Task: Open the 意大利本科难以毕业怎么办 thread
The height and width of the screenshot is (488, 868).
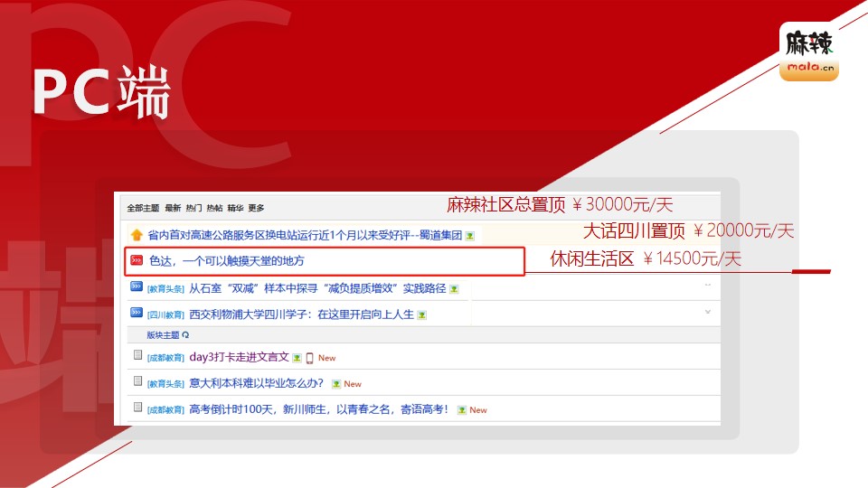Action: [x=256, y=383]
